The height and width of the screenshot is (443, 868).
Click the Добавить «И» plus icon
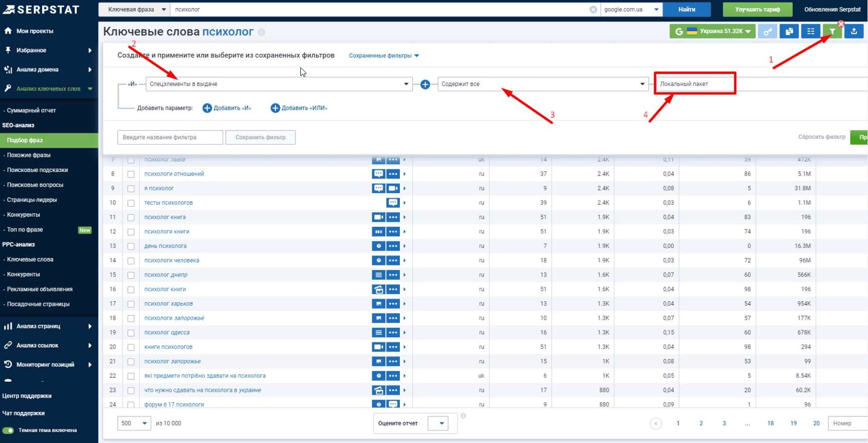[x=207, y=108]
